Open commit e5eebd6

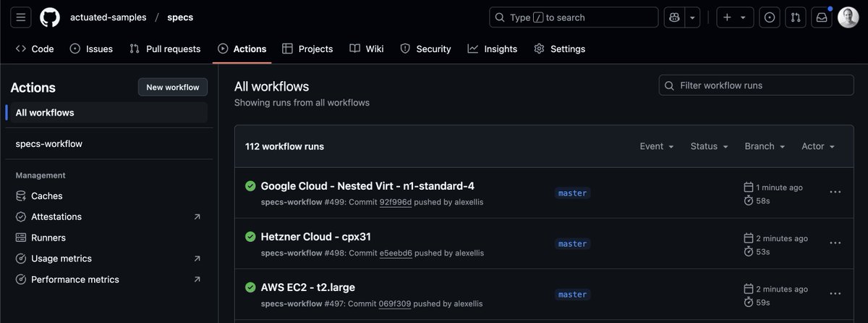click(396, 253)
